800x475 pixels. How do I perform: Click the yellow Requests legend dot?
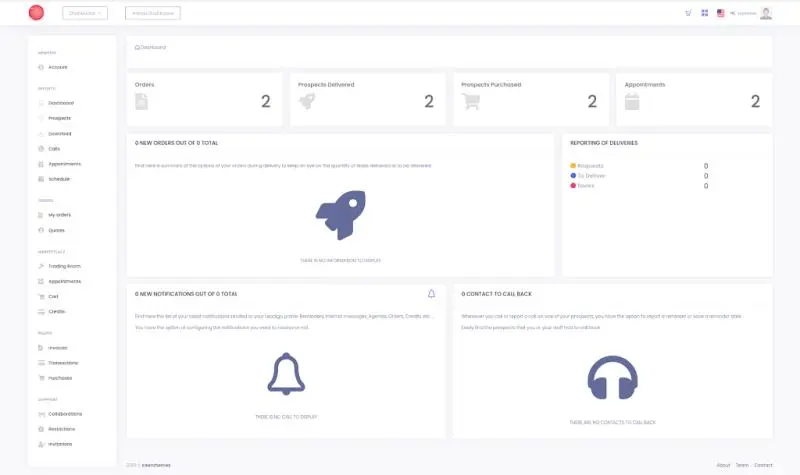tap(573, 166)
